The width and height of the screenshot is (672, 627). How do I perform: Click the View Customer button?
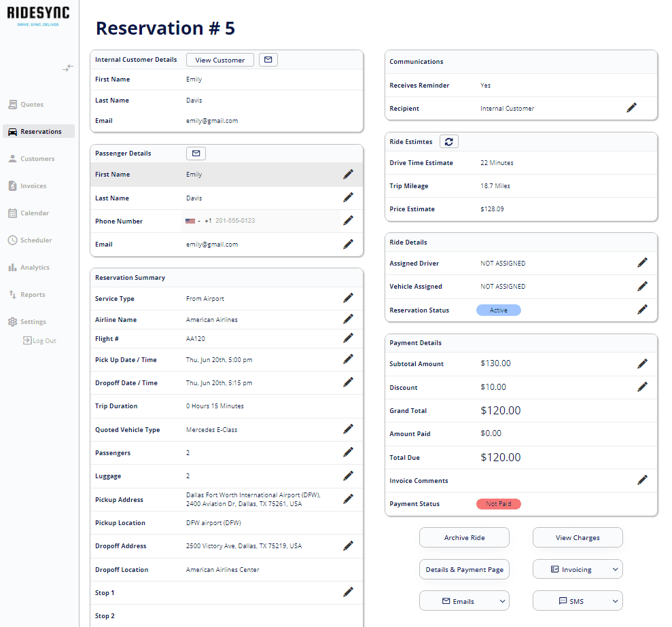(x=219, y=59)
